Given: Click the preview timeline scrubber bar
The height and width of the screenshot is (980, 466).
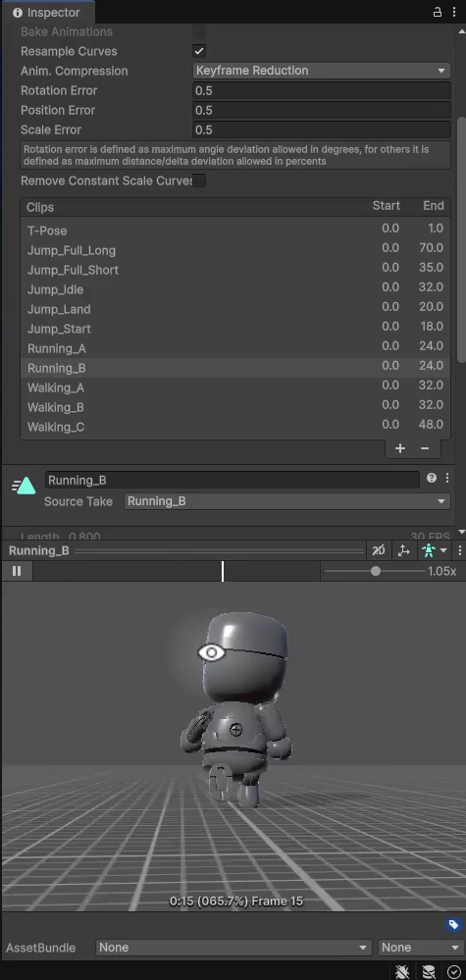Looking at the screenshot, I should point(177,571).
